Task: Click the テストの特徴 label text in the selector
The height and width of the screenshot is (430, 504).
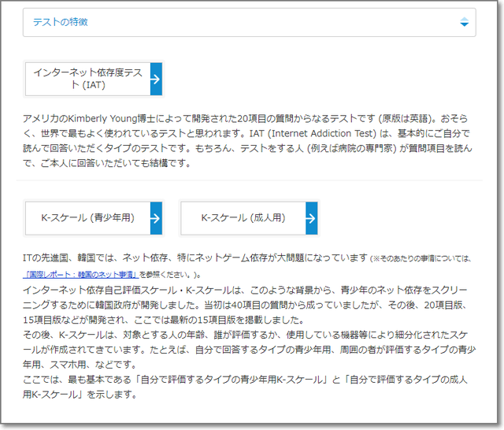Action: 60,22
